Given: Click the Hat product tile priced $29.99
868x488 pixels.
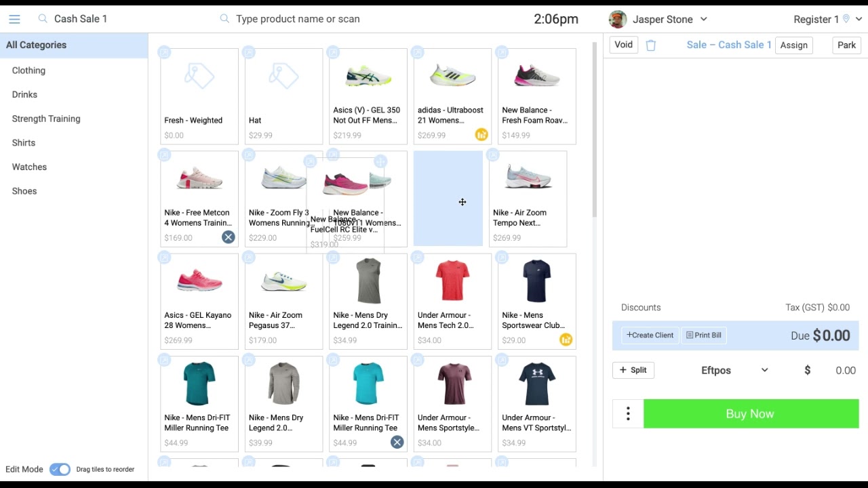Looking at the screenshot, I should [x=283, y=96].
